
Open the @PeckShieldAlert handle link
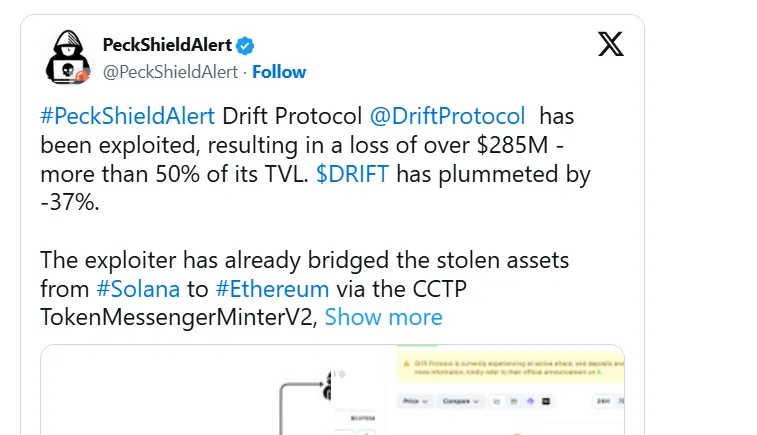171,72
